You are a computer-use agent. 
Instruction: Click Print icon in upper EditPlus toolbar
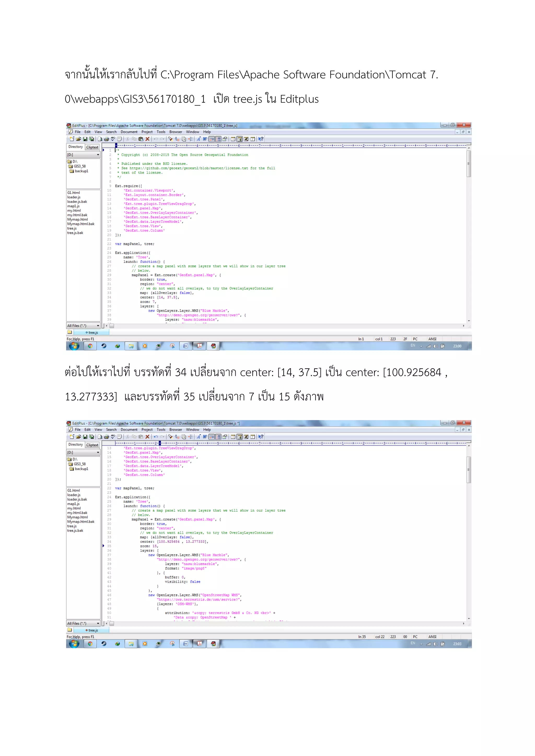106,139
